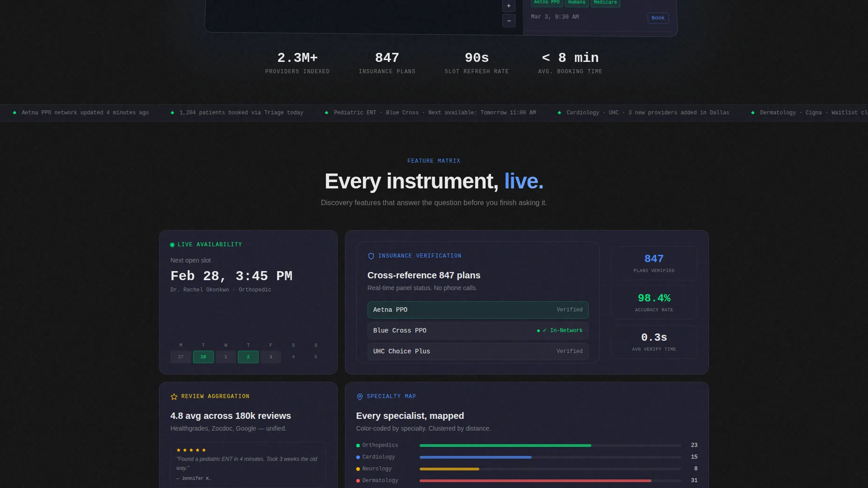Select calendar day 2 highlighted in green
The height and width of the screenshot is (488, 868).
pyautogui.click(x=248, y=357)
